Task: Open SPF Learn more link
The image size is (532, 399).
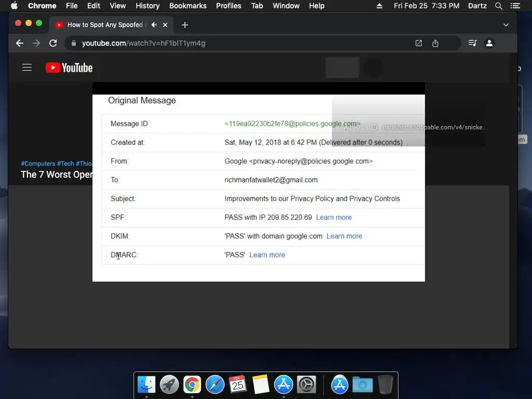Action: (x=334, y=217)
